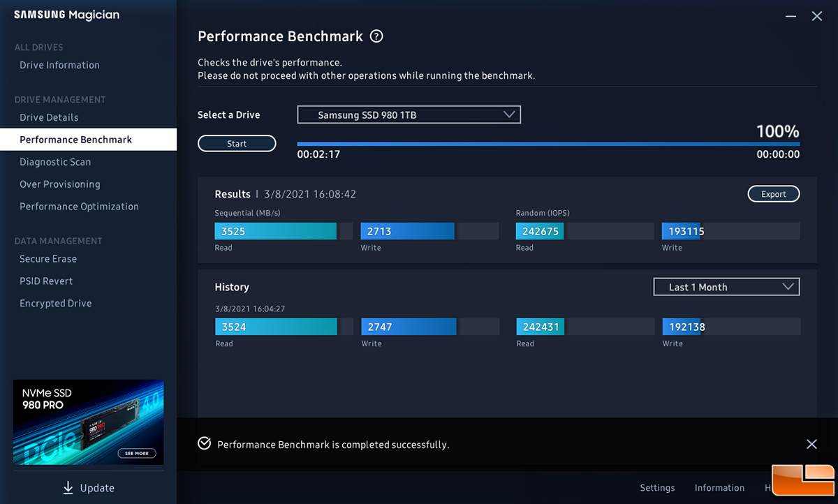Screen dimensions: 838x504
Task: Click the Random (IOPS) label
Action: point(543,213)
